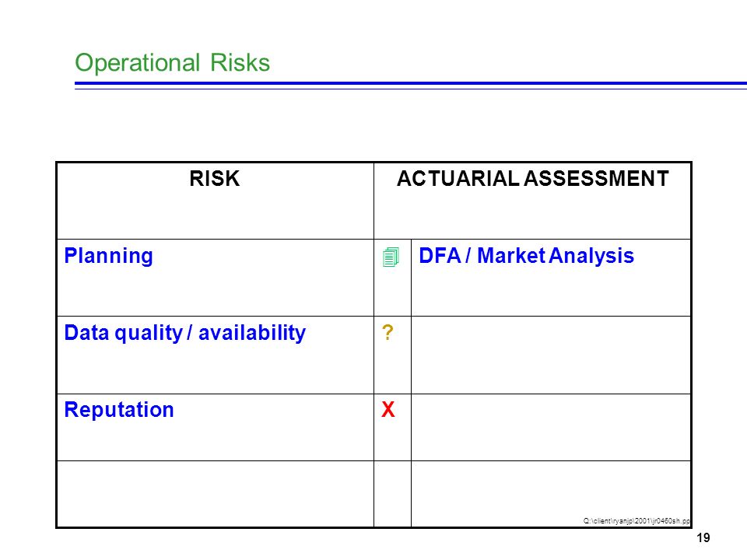Click the empty cell beneath Reputation
Screen dimensions: 747x560
216,494
